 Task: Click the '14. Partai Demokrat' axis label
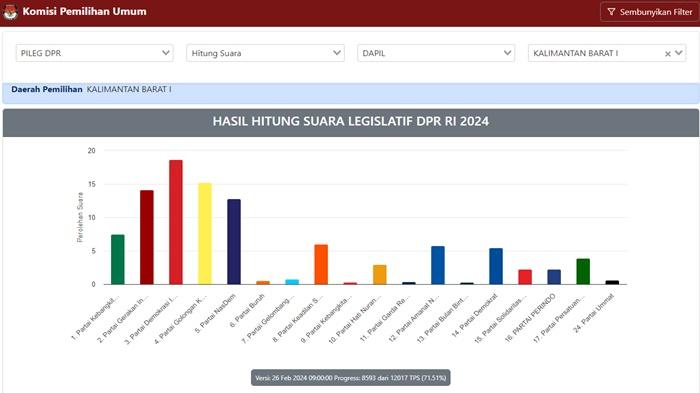coord(474,315)
